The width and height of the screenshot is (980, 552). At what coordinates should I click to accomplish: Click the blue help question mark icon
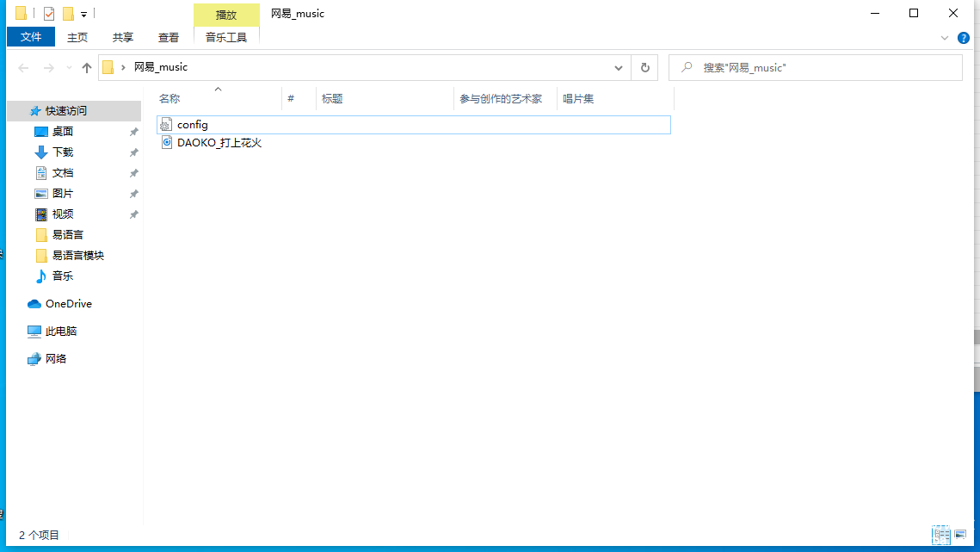964,38
